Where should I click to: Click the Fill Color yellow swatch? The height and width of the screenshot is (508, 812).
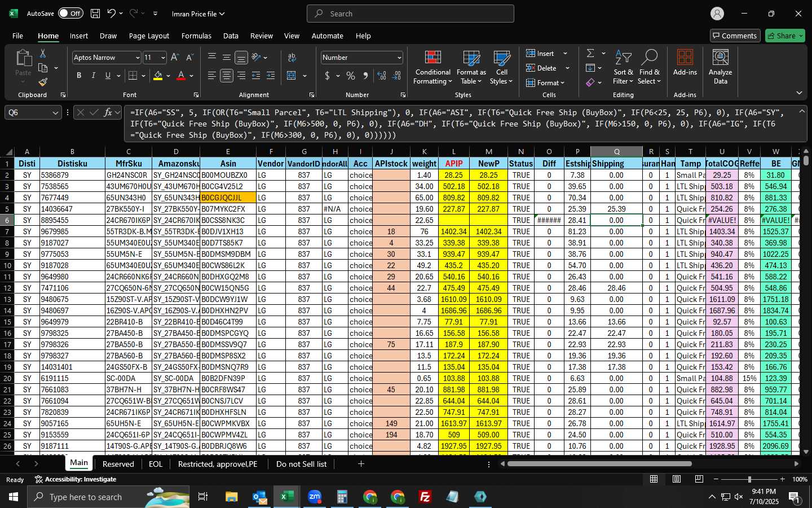[158, 76]
